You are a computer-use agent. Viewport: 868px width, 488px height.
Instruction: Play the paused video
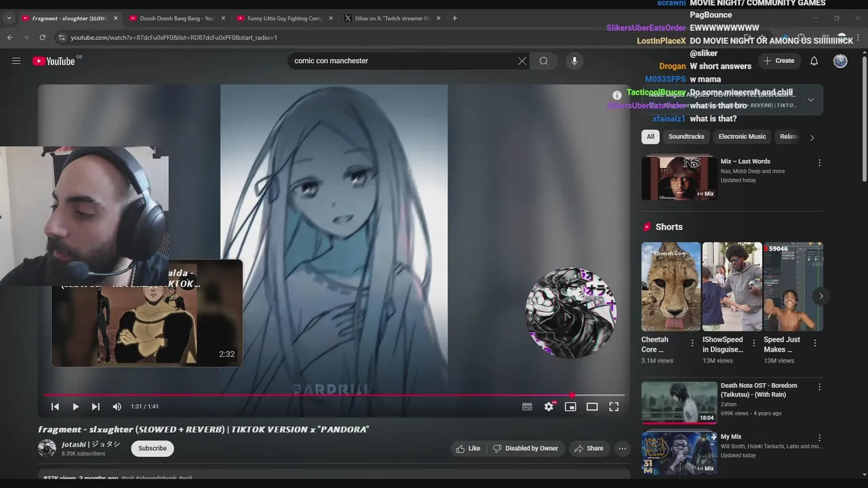click(x=75, y=407)
